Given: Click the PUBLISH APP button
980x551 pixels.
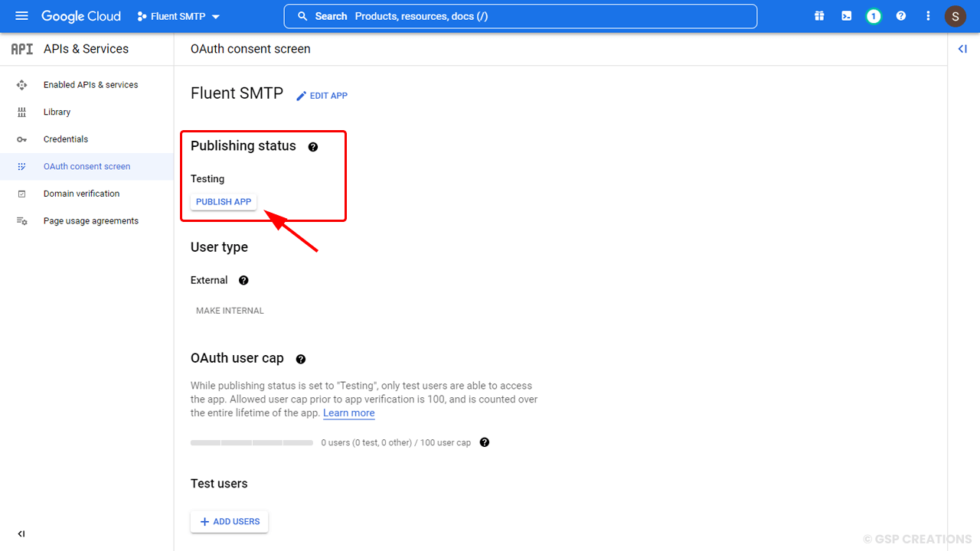Looking at the screenshot, I should tap(223, 201).
